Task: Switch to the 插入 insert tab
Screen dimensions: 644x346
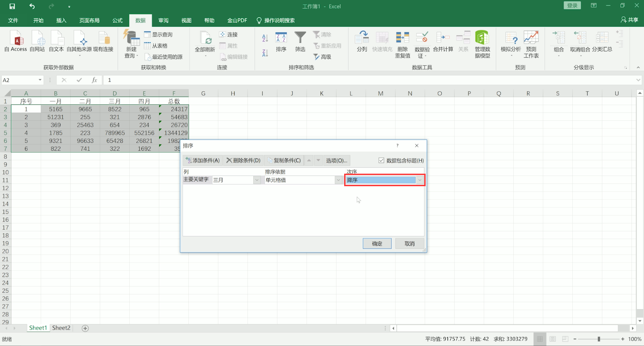Action: (x=61, y=21)
